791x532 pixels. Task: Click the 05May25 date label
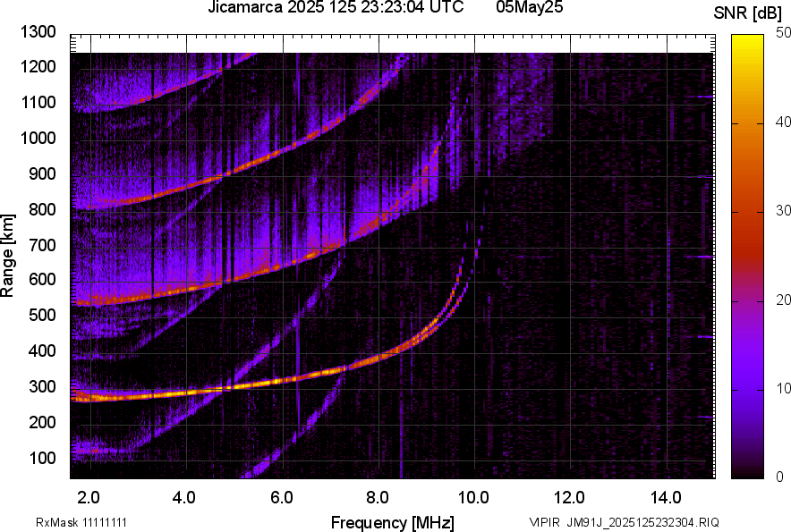(529, 7)
